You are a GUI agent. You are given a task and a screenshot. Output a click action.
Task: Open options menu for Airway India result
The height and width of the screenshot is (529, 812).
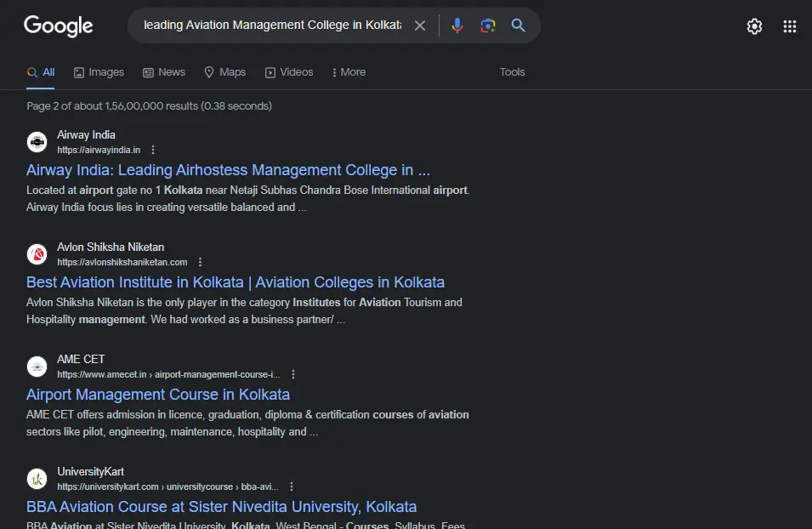coord(153,150)
